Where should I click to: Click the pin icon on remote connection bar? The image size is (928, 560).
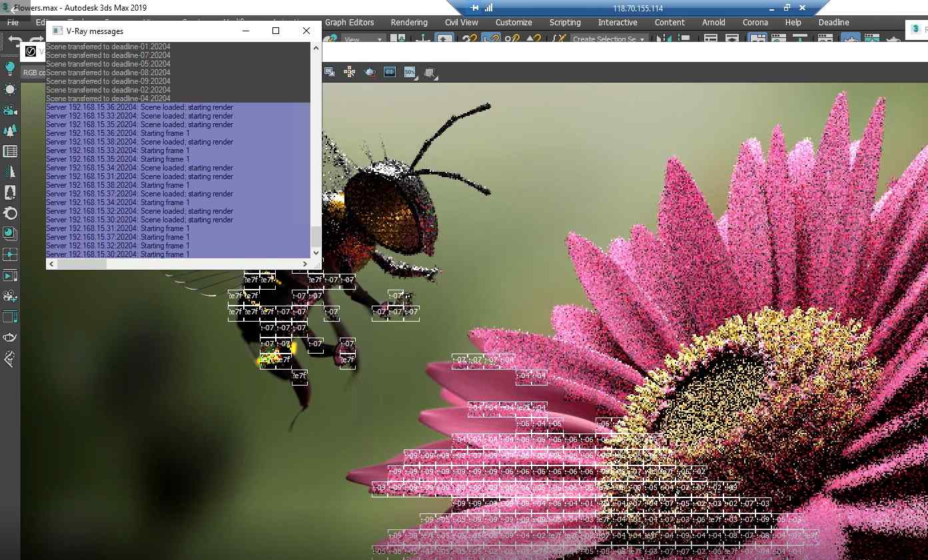474,8
